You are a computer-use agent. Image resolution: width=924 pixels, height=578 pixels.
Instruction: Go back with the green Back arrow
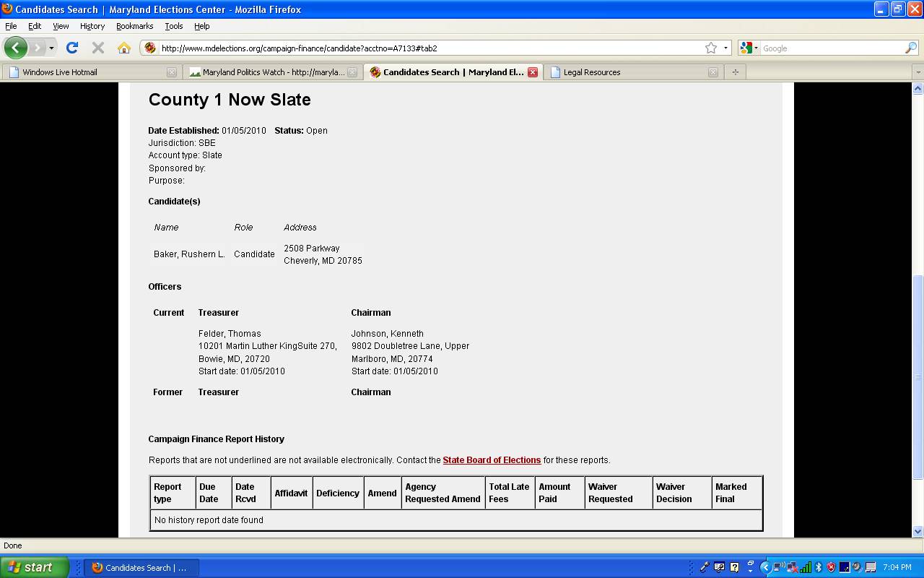coord(15,48)
